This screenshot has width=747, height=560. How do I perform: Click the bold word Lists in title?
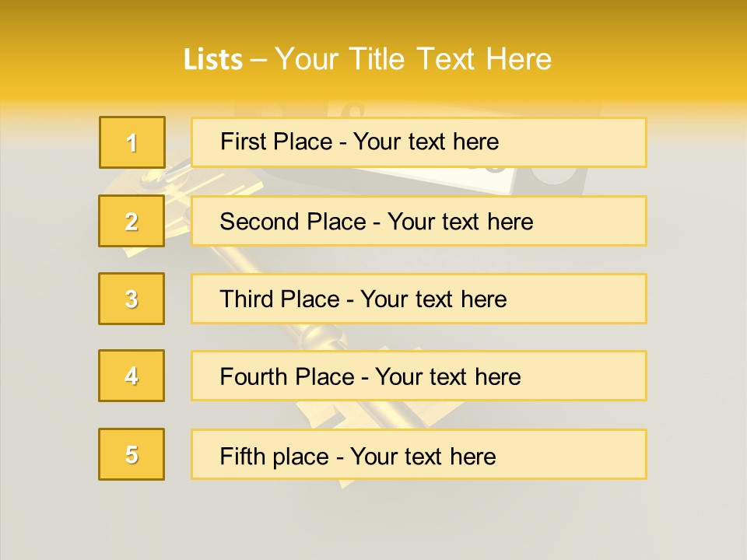click(x=213, y=60)
